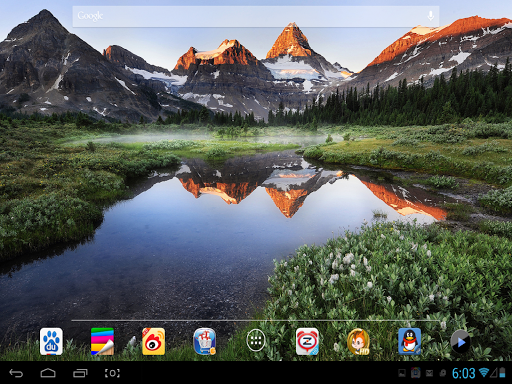
Task: Launch the rainbow-striped notes app
Action: click(102, 341)
